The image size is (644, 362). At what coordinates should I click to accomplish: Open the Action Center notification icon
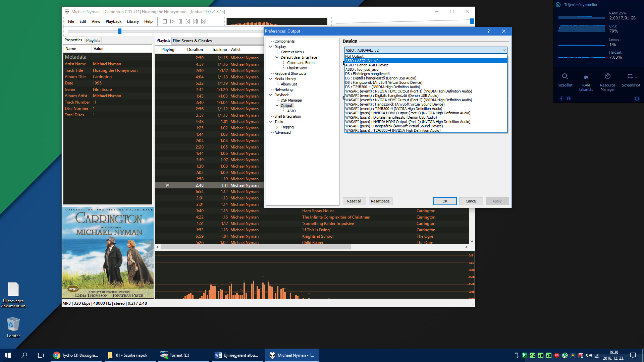pos(633,355)
